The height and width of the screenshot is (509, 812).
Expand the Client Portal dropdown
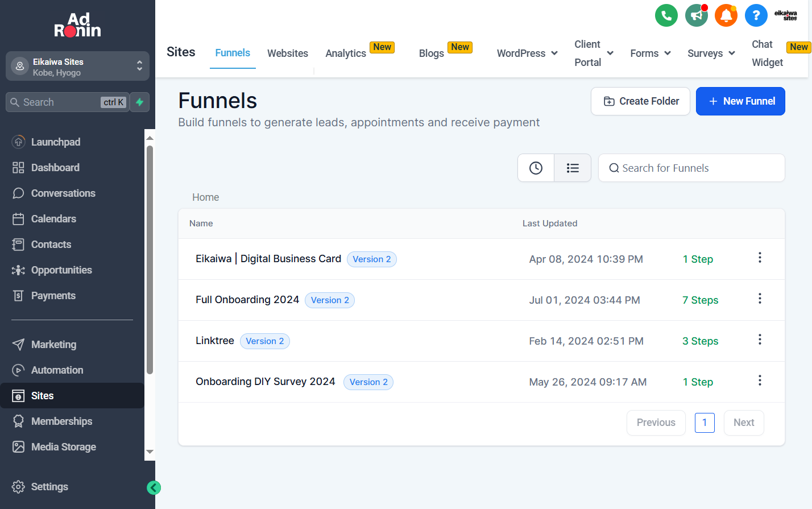[594, 53]
